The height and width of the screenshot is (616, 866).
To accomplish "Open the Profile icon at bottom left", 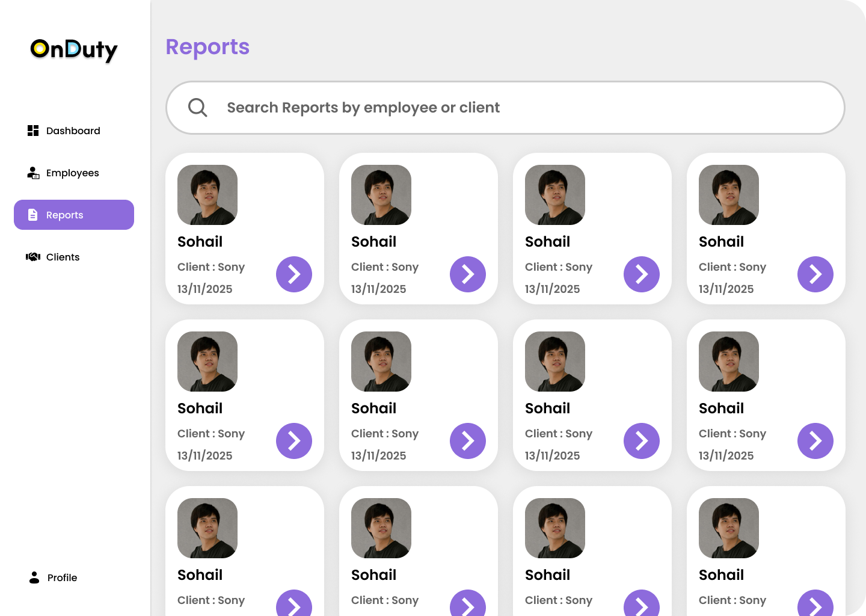I will click(x=34, y=577).
